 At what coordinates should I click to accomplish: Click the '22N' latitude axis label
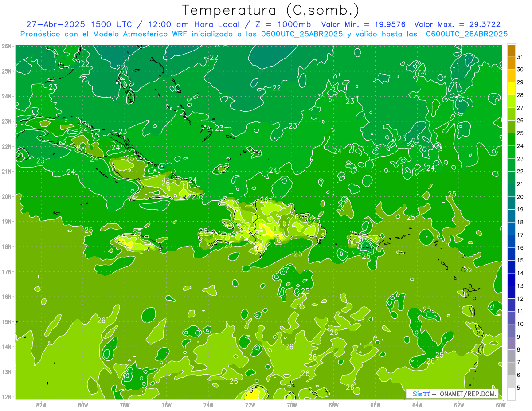tap(7, 146)
